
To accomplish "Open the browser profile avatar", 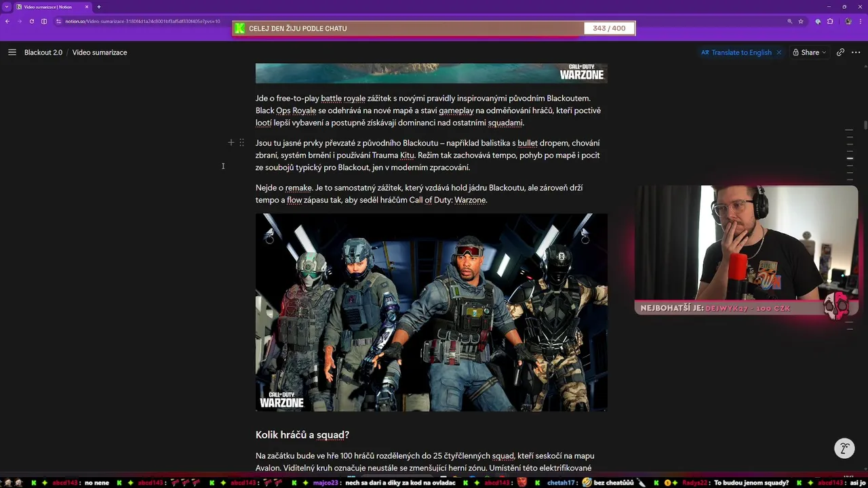I will click(x=848, y=21).
